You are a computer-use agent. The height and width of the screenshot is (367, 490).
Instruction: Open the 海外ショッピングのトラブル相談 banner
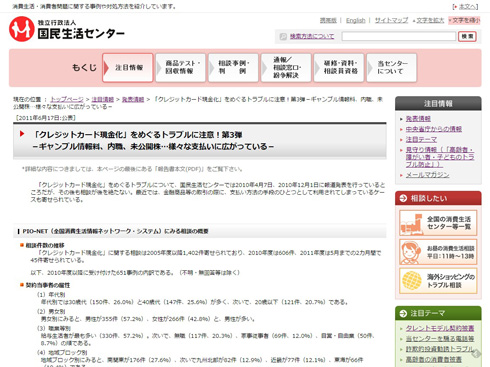[438, 281]
